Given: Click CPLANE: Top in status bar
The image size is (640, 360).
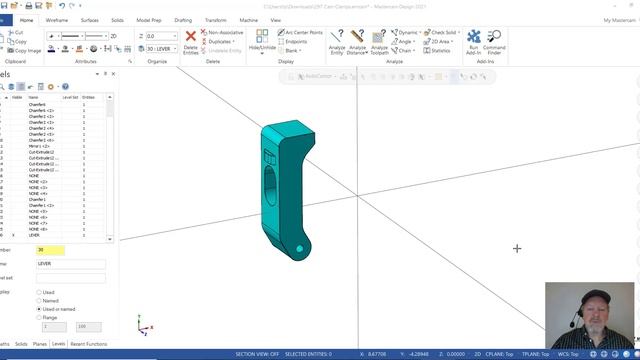Looking at the screenshot, I should click(x=499, y=354).
